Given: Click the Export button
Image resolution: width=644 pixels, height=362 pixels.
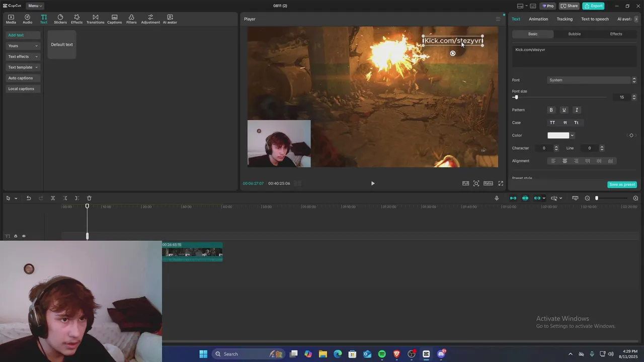Looking at the screenshot, I should pos(593,6).
